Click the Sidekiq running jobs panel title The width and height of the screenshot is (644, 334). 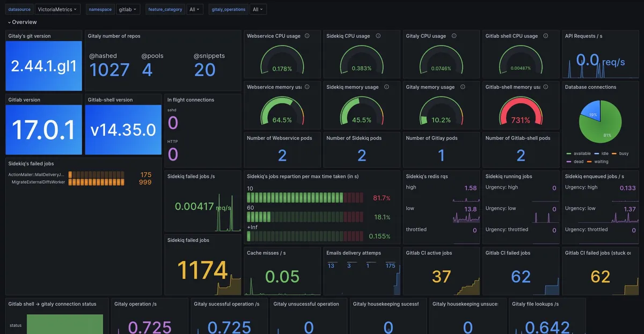coord(509,176)
